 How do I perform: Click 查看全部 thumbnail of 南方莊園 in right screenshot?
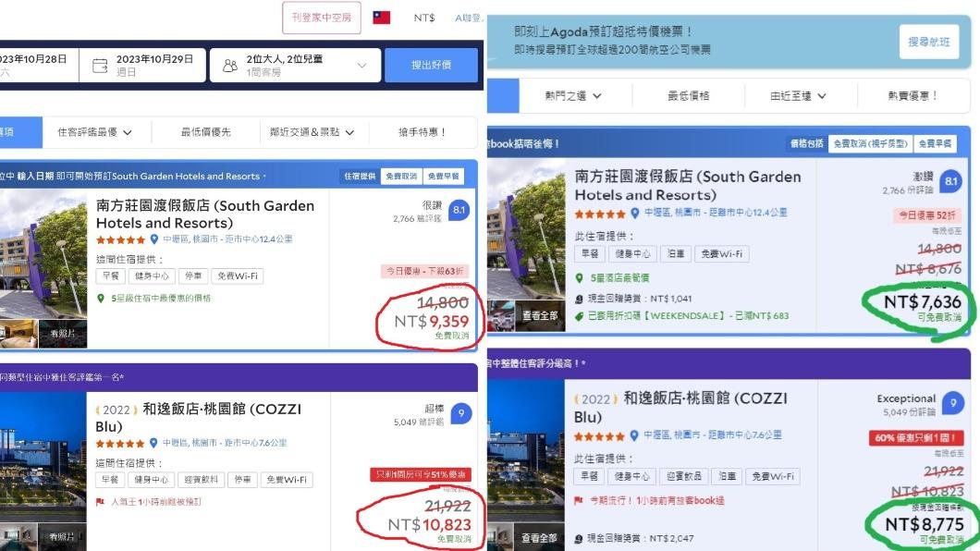click(x=539, y=316)
